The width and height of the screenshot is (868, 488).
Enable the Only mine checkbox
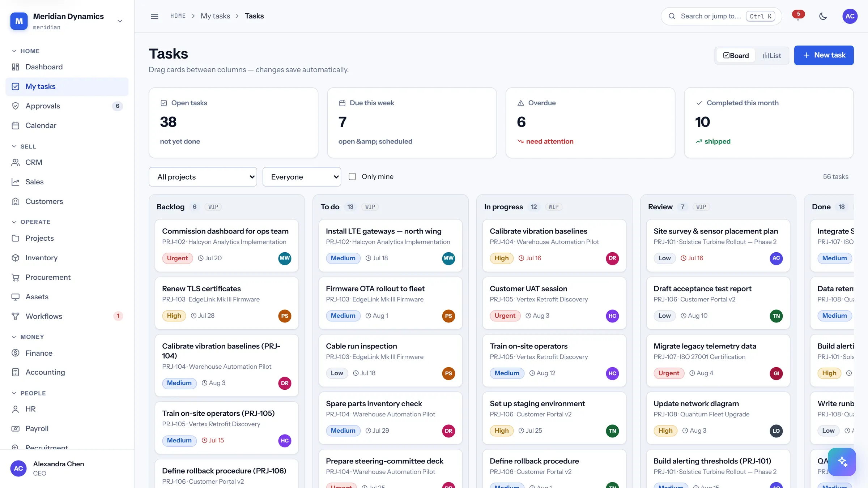[x=352, y=176]
